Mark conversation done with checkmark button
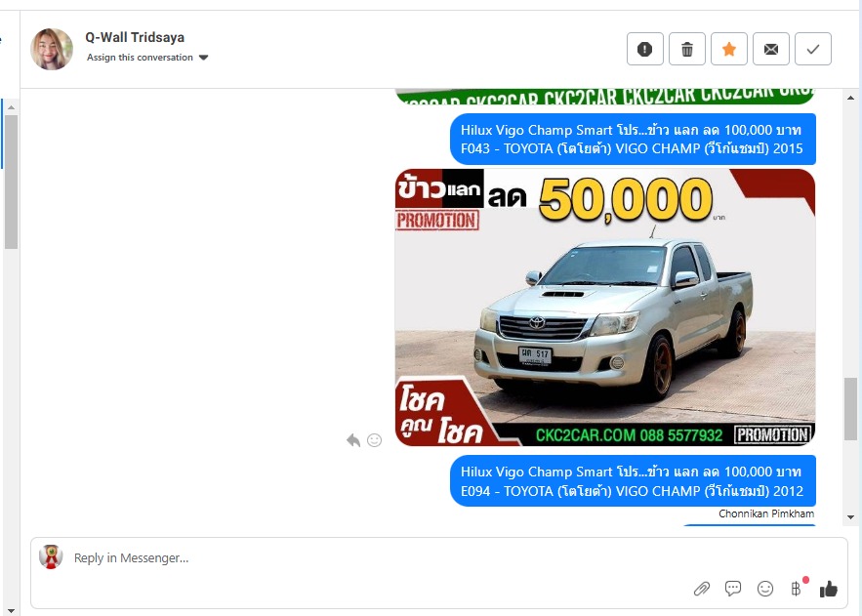This screenshot has height=616, width=862. 813,50
